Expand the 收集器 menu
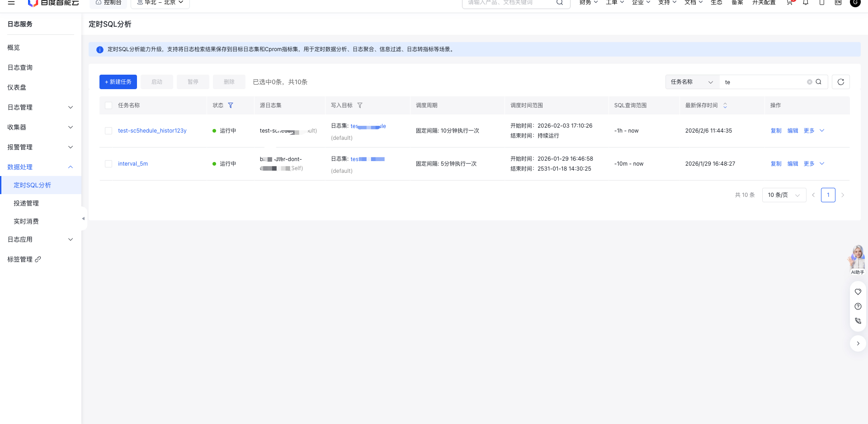The height and width of the screenshot is (424, 868). (x=41, y=127)
